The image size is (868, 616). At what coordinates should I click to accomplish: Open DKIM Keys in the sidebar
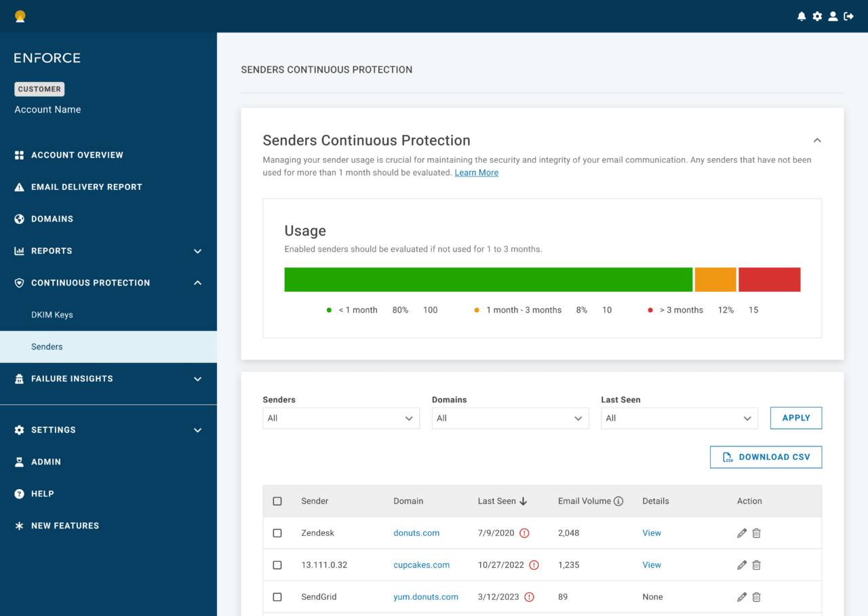[52, 315]
